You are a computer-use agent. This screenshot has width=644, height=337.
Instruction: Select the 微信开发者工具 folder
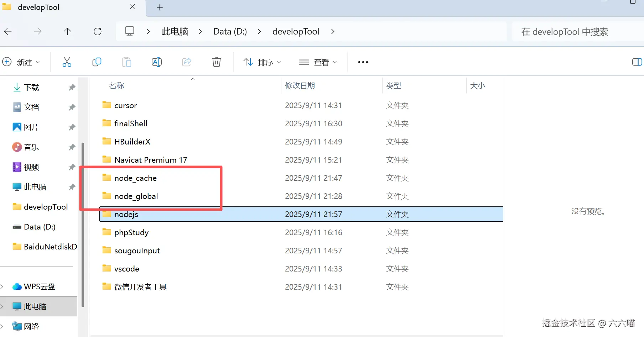click(140, 287)
